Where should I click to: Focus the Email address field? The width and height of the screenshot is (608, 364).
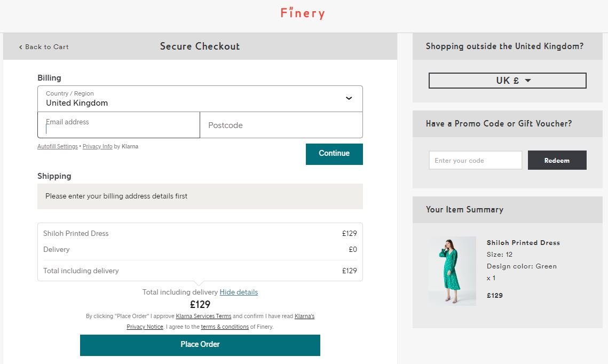click(x=119, y=125)
